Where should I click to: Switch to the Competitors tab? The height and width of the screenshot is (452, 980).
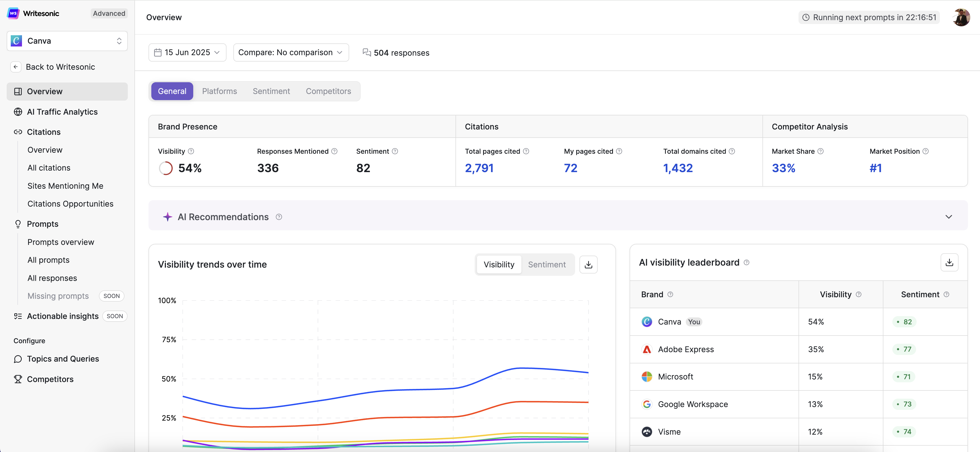328,91
